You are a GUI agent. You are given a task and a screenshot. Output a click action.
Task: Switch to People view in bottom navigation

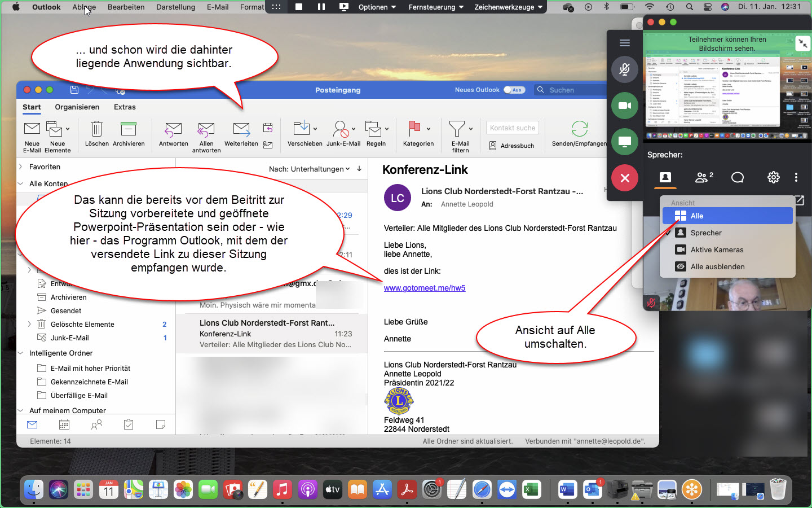[96, 424]
